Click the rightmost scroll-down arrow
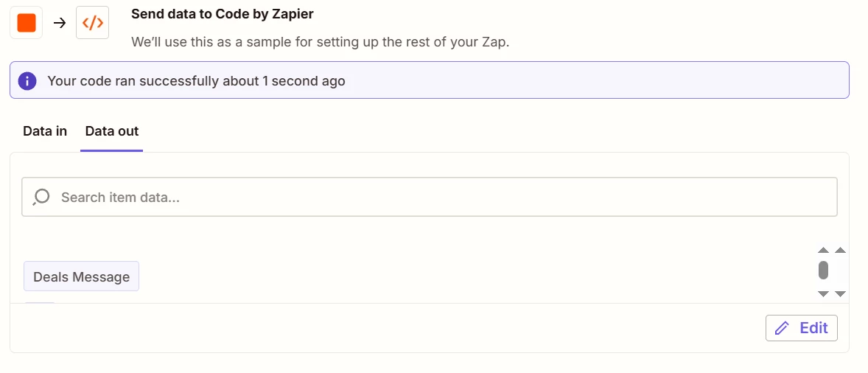The height and width of the screenshot is (373, 868). pos(840,293)
